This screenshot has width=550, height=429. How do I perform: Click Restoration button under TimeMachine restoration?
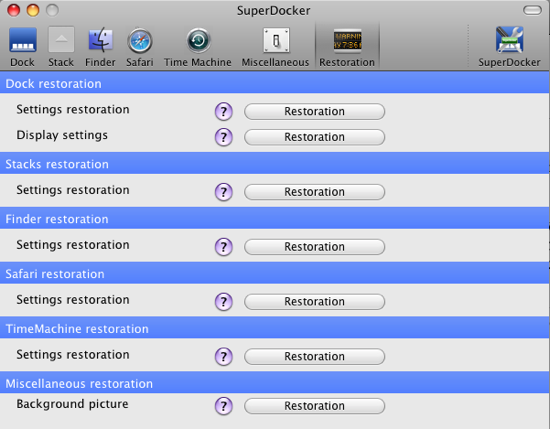click(314, 356)
